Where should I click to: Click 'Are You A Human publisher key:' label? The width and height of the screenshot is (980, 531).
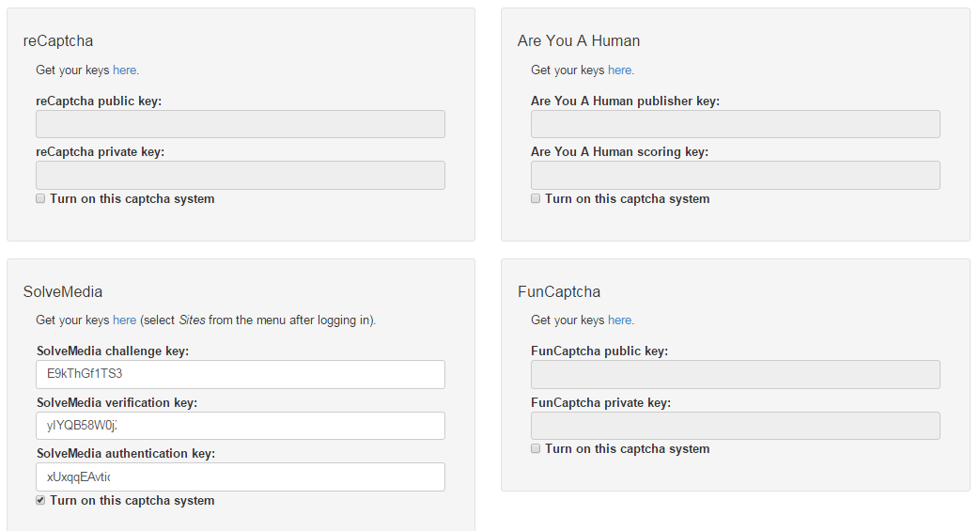[625, 101]
